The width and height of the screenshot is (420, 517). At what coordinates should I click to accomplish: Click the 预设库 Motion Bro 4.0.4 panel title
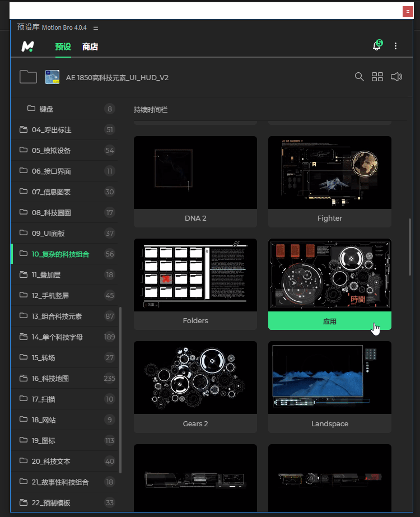(x=52, y=27)
